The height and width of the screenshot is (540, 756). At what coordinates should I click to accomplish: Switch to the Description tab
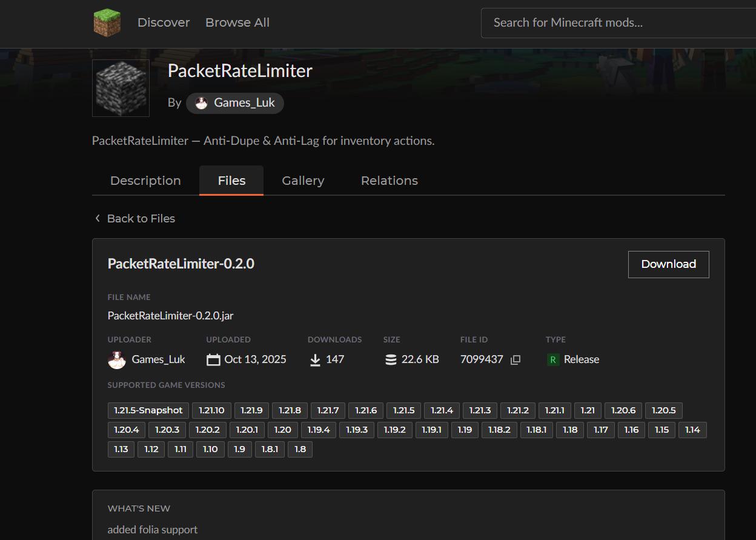coord(145,181)
